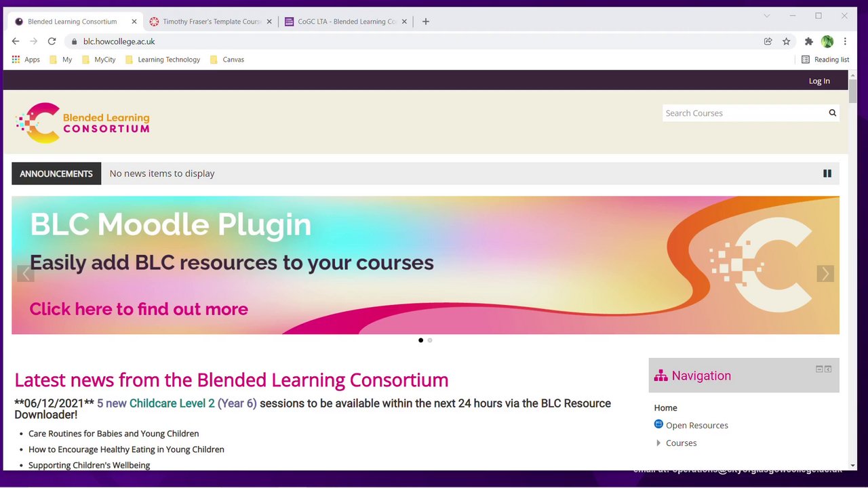
Task: Hide the Navigation block
Action: point(819,369)
